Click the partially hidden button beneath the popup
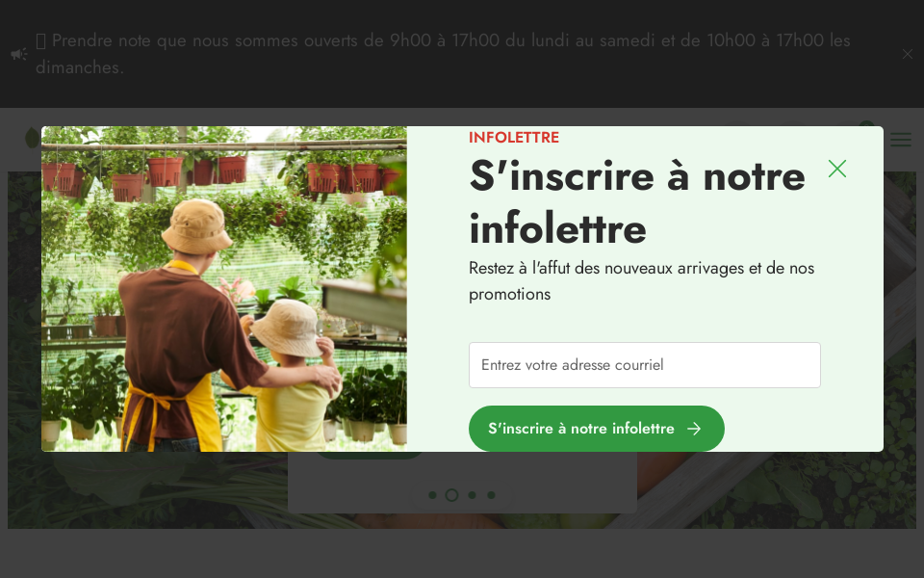This screenshot has height=578, width=924. coord(370,456)
